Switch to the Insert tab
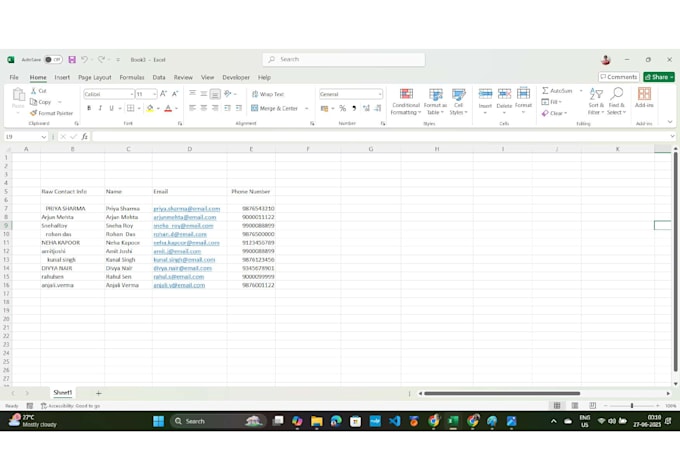The height and width of the screenshot is (459, 680). coord(62,77)
